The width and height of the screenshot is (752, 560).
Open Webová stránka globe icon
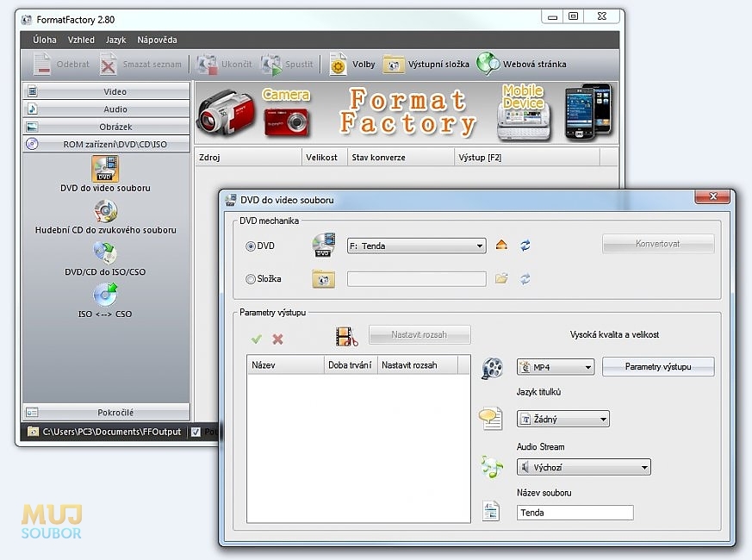pyautogui.click(x=488, y=64)
